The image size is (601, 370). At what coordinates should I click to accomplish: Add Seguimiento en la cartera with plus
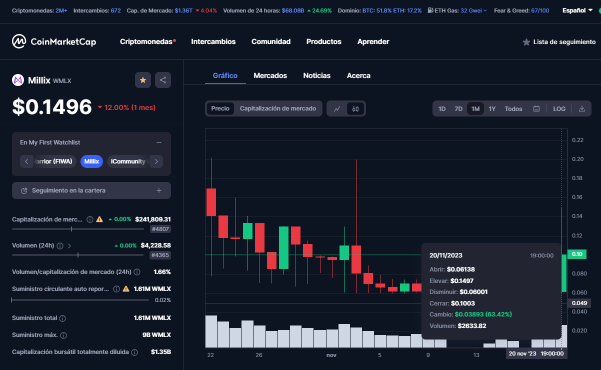(x=159, y=191)
